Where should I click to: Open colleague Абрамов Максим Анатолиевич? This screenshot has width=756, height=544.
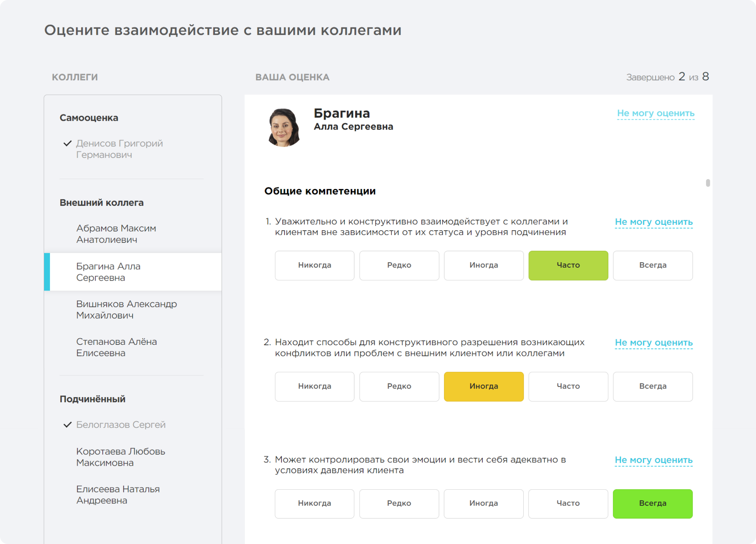116,234
